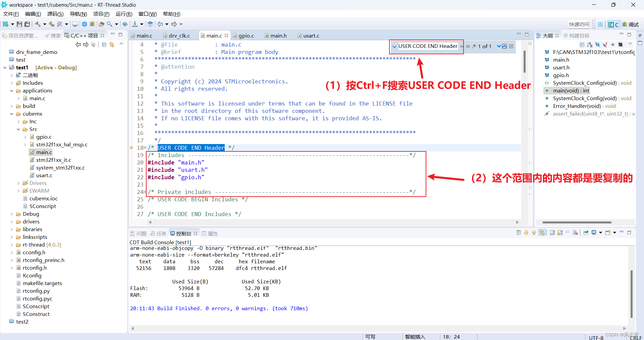Screen dimensions: 644x340
Task: Open the 窗口(W) menu
Action: [148, 14]
